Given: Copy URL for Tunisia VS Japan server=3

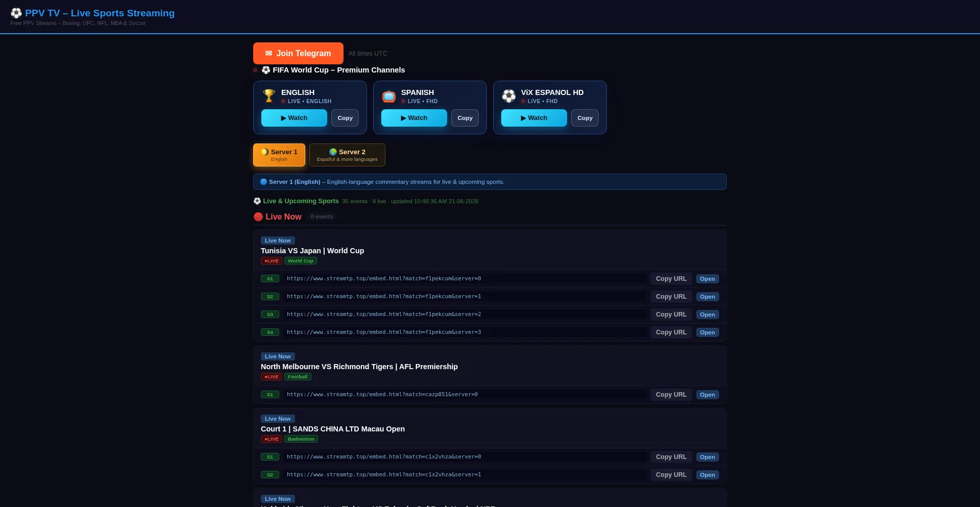Looking at the screenshot, I should tap(671, 332).
